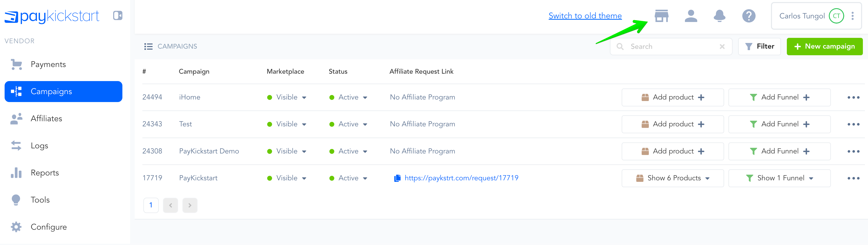Image resolution: width=868 pixels, height=245 pixels.
Task: Open the account options kebab menu
Action: coord(852,16)
